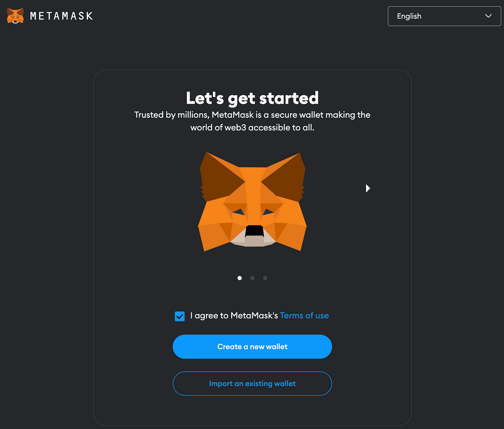This screenshot has height=429, width=504.
Task: Select the third carousel dot indicator
Action: (x=265, y=278)
